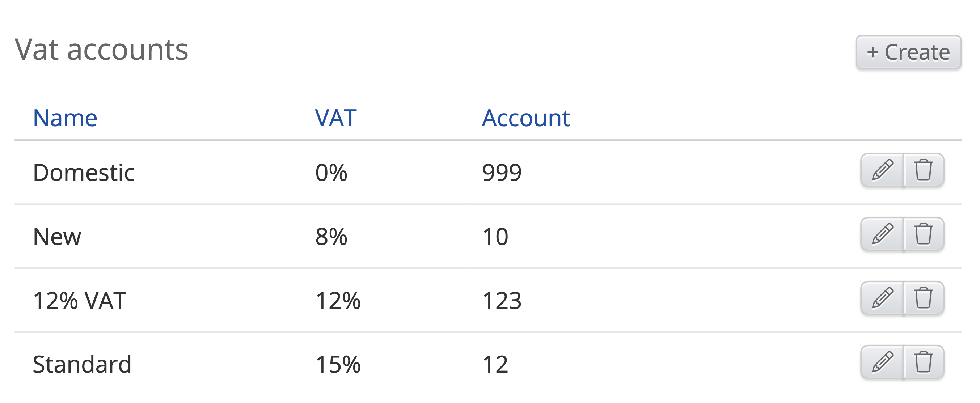Click account number 999

502,173
